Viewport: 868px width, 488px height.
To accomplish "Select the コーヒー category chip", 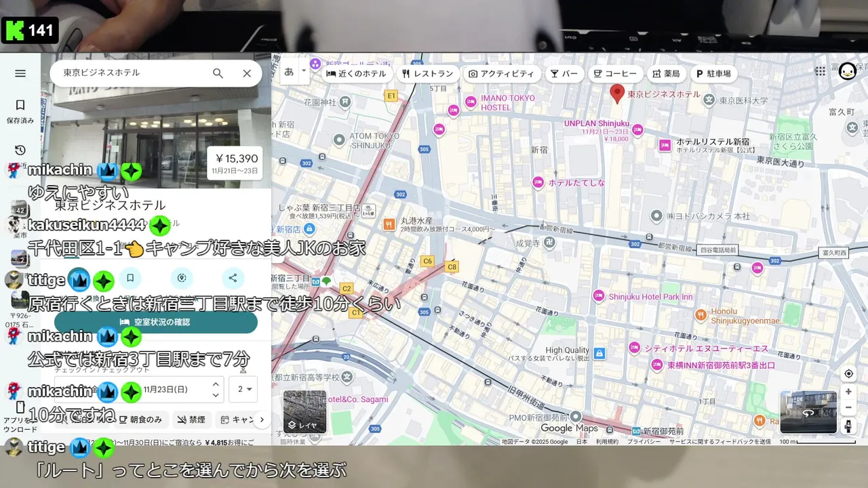I will point(615,74).
